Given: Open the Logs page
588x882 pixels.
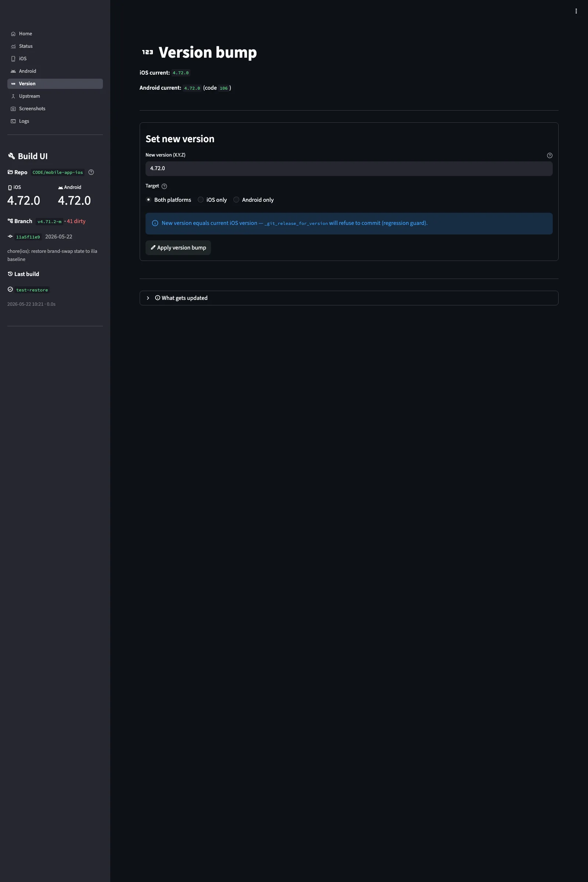Looking at the screenshot, I should 55,121.
